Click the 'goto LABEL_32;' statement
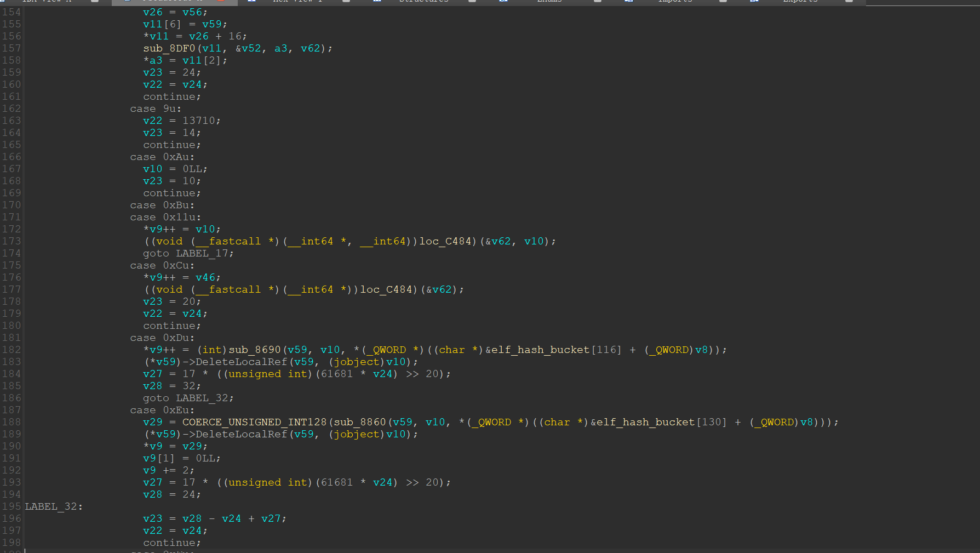Image resolution: width=980 pixels, height=553 pixels. coord(188,398)
